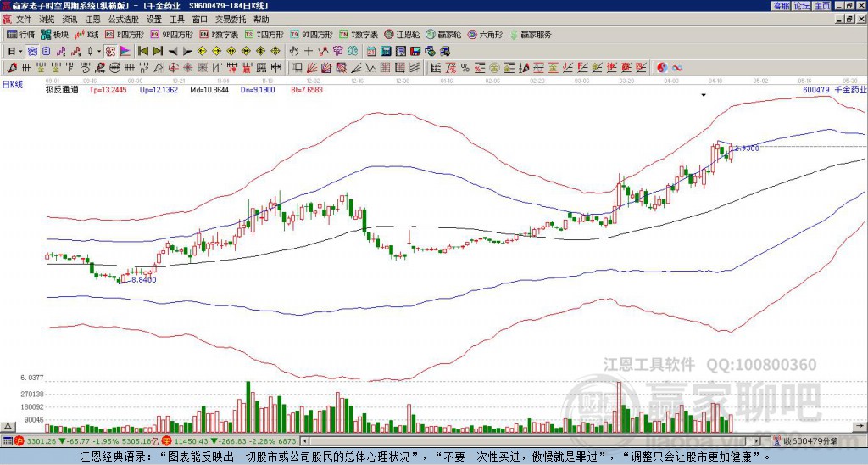Click the 客服 customer service button
Image resolution: width=868 pixels, height=465 pixels.
(x=781, y=6)
